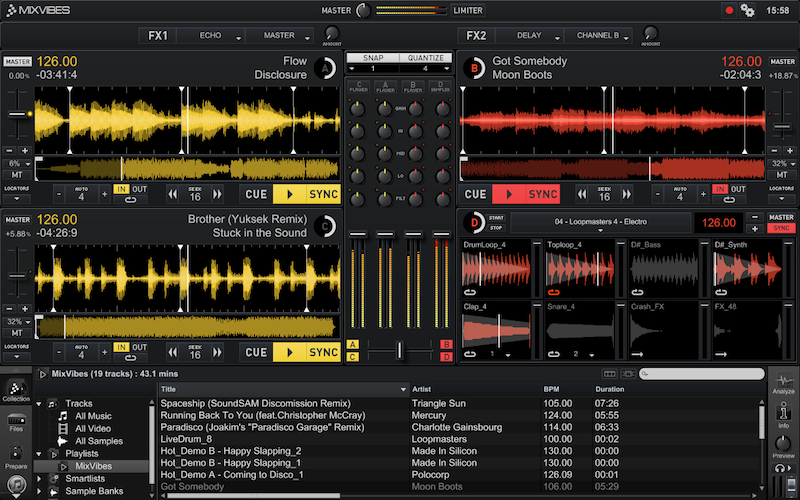Image resolution: width=800 pixels, height=500 pixels.
Task: Open settings via the gears icon
Action: click(747, 10)
